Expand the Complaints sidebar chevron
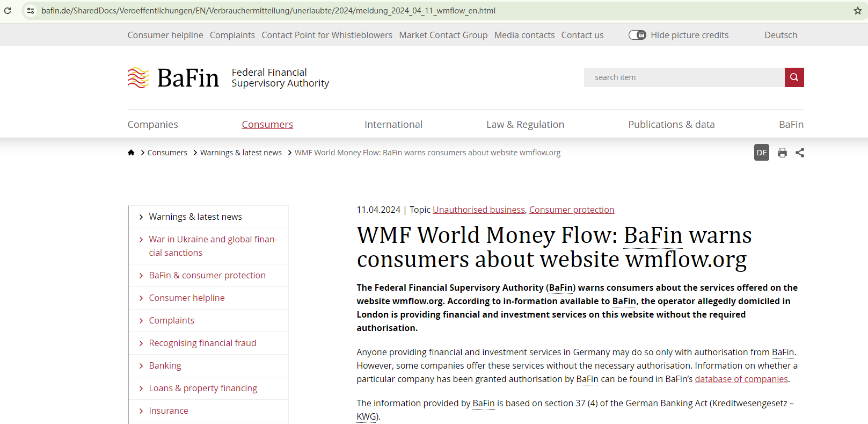868x424 pixels. tap(141, 321)
